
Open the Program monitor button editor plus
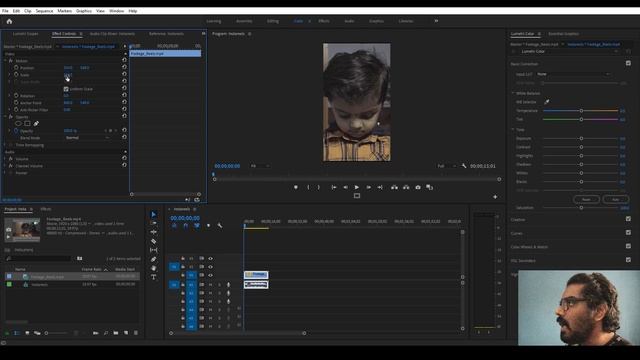coord(495,197)
